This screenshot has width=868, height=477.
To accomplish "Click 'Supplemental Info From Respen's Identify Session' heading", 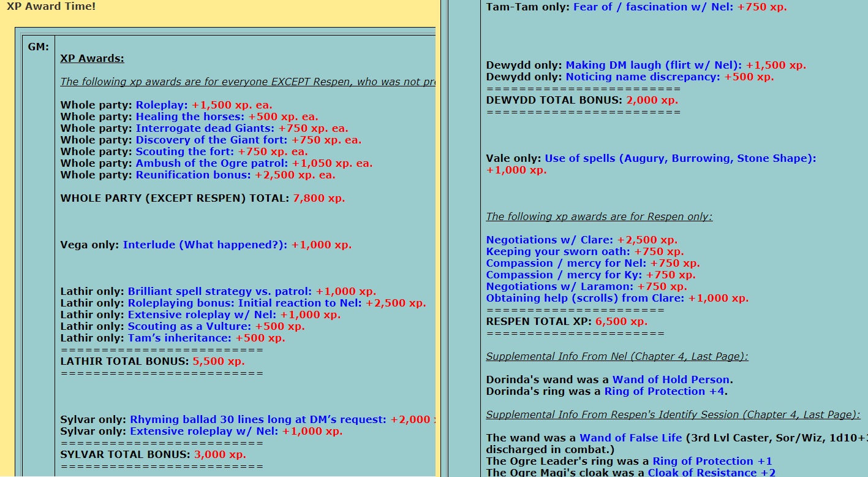I will [673, 415].
